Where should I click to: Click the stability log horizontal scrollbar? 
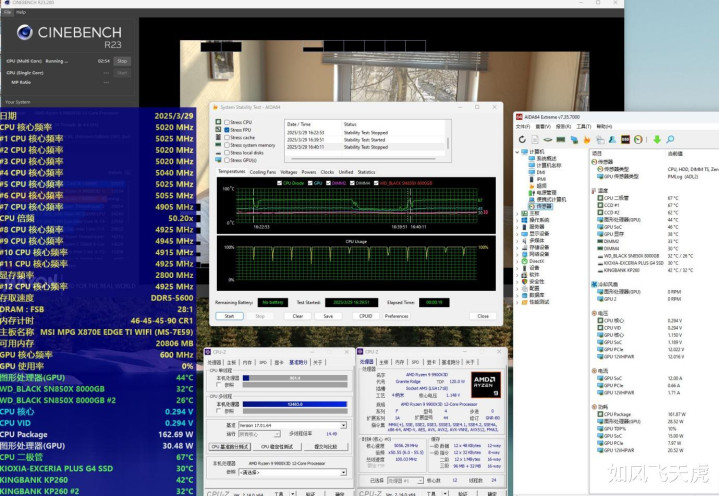365,160
